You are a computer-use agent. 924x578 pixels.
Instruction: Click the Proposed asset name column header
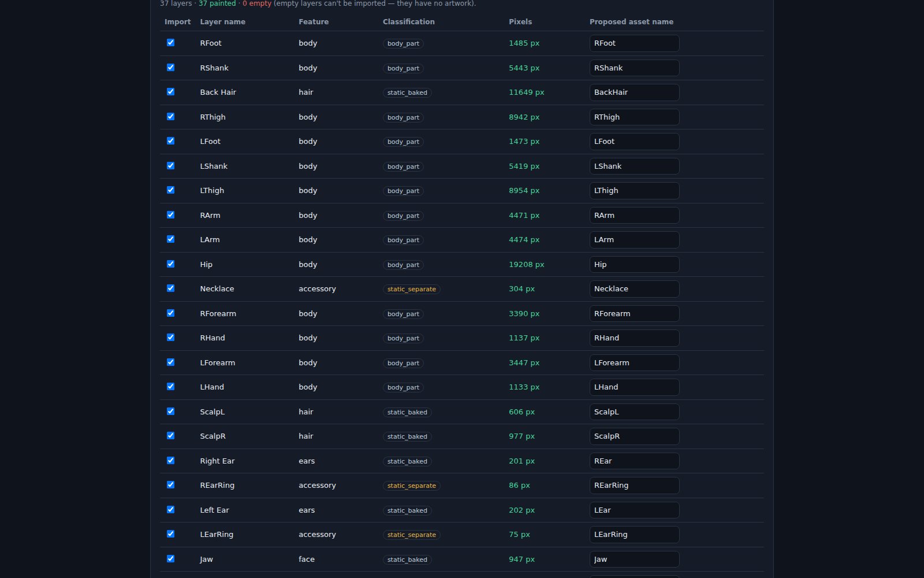pos(631,21)
